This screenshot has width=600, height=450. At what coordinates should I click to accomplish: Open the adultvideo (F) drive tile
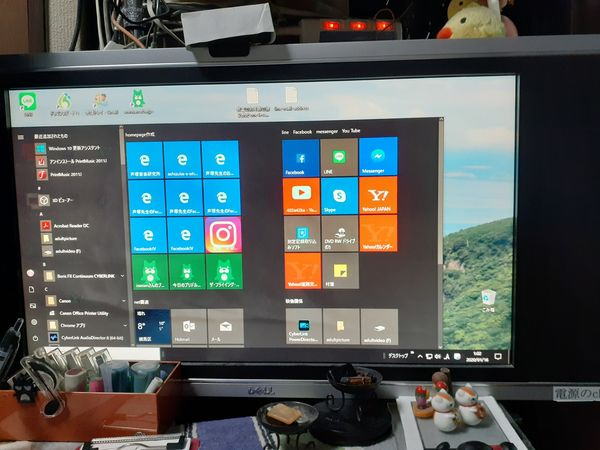pos(379,326)
